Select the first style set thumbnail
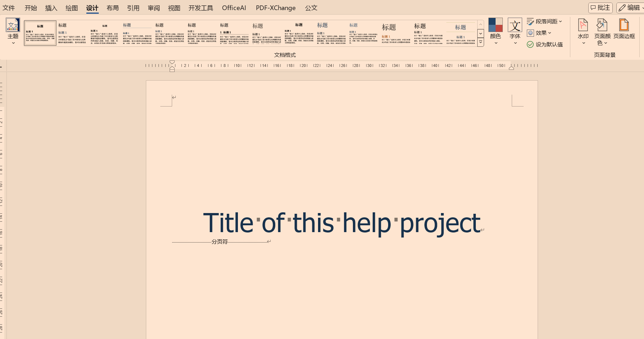644x339 pixels. pos(40,33)
